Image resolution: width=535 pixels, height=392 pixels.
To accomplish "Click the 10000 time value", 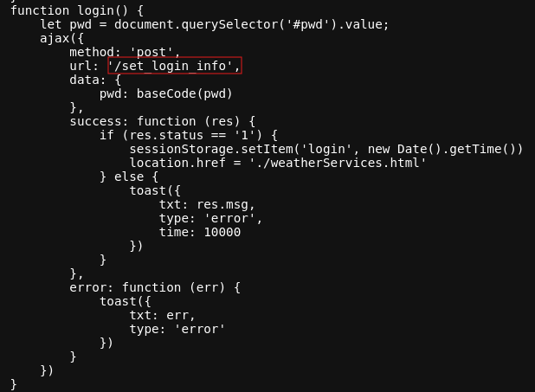I will (x=222, y=232).
